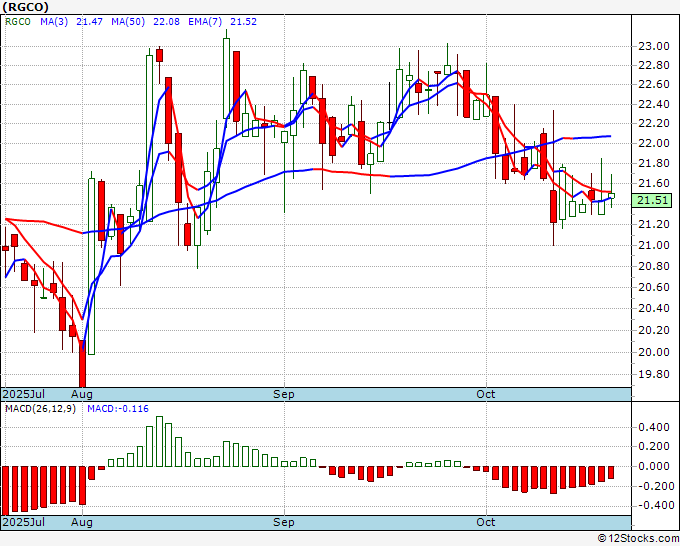Click the Oct marker on price timeline

[x=485, y=394]
